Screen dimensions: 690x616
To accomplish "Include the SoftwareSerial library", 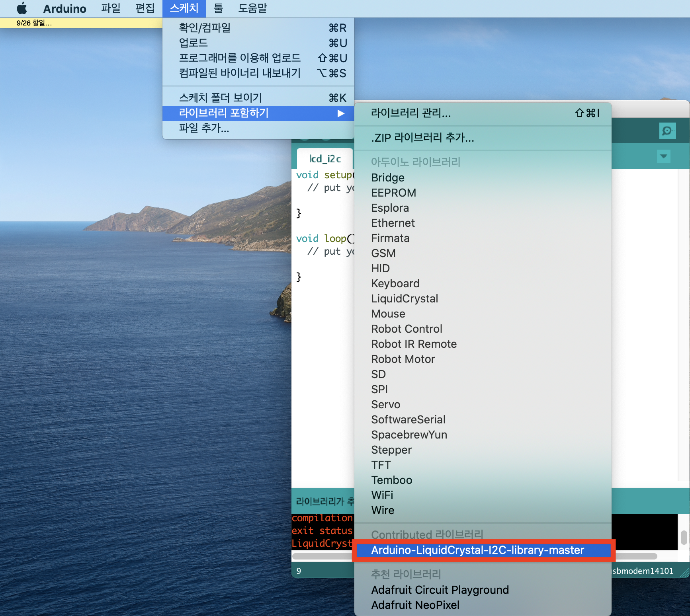I will pyautogui.click(x=483, y=419).
